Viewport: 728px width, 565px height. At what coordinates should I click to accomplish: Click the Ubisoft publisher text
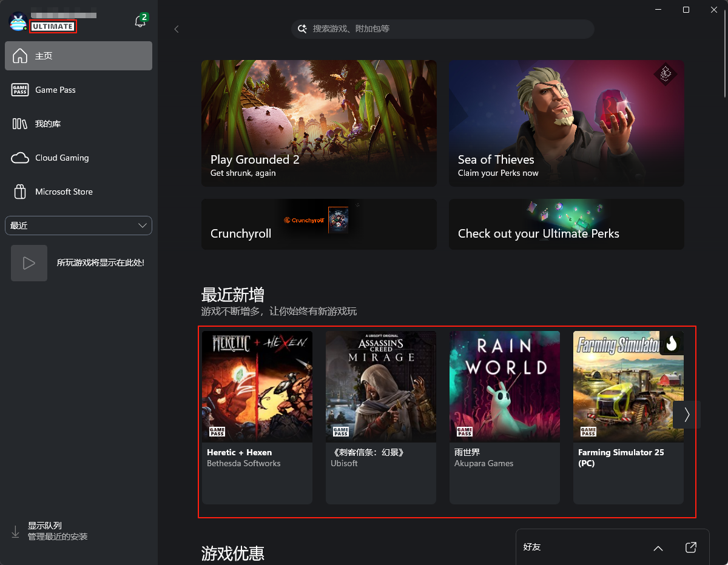tap(344, 463)
